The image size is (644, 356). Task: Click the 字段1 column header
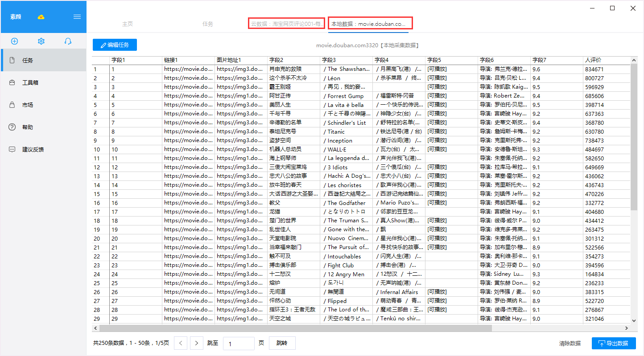point(136,60)
